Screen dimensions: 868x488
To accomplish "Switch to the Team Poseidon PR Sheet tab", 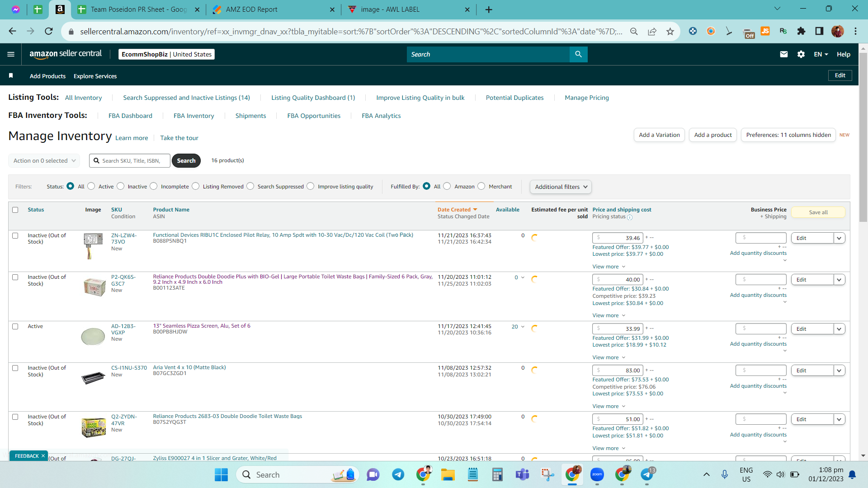I will [138, 9].
